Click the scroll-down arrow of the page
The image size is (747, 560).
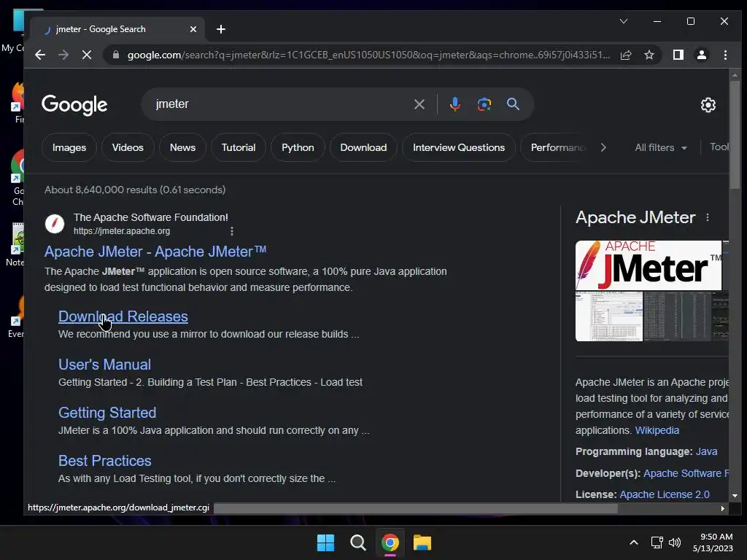735,496
